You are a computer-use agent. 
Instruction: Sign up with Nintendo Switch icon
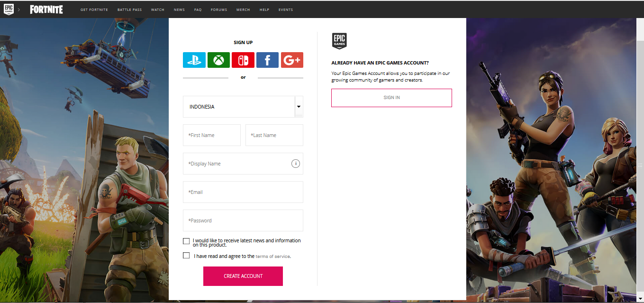[x=243, y=60]
